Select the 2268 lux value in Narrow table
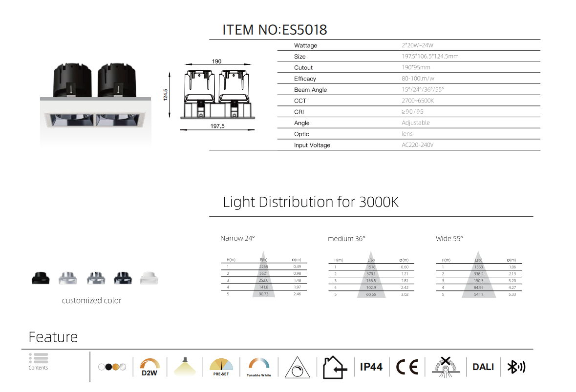The height and width of the screenshot is (392, 576). [263, 267]
